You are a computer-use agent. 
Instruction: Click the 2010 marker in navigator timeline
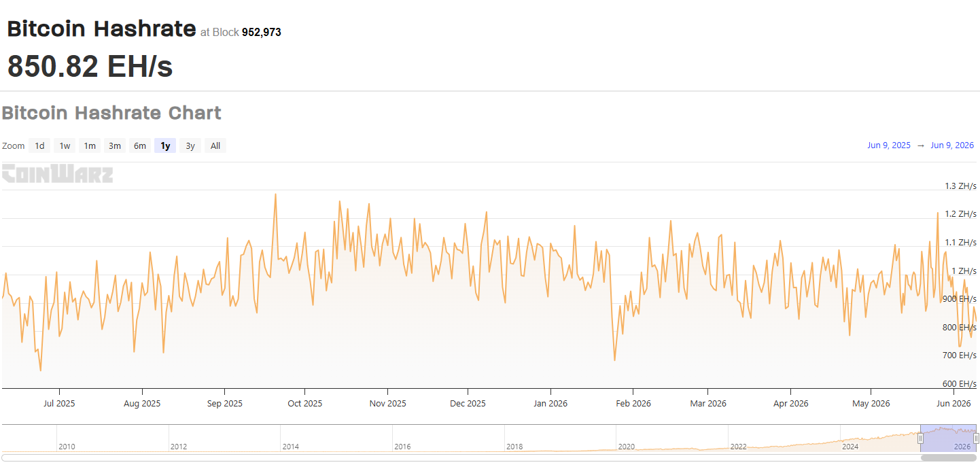[x=67, y=447]
